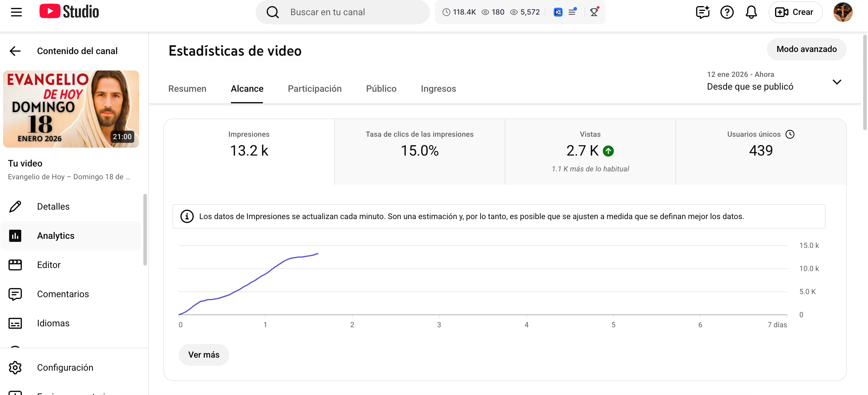
Task: Click the video thumbnail preview
Action: point(71,109)
